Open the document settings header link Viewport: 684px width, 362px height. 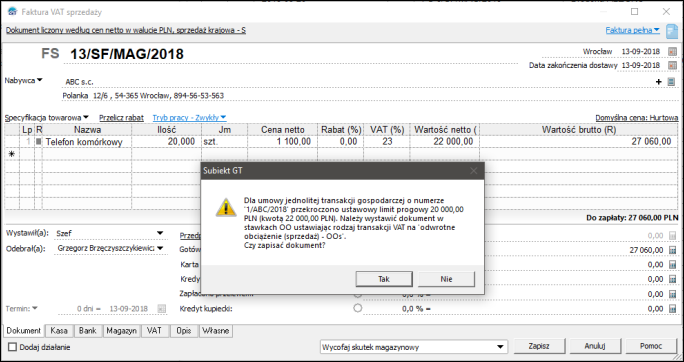[126, 31]
